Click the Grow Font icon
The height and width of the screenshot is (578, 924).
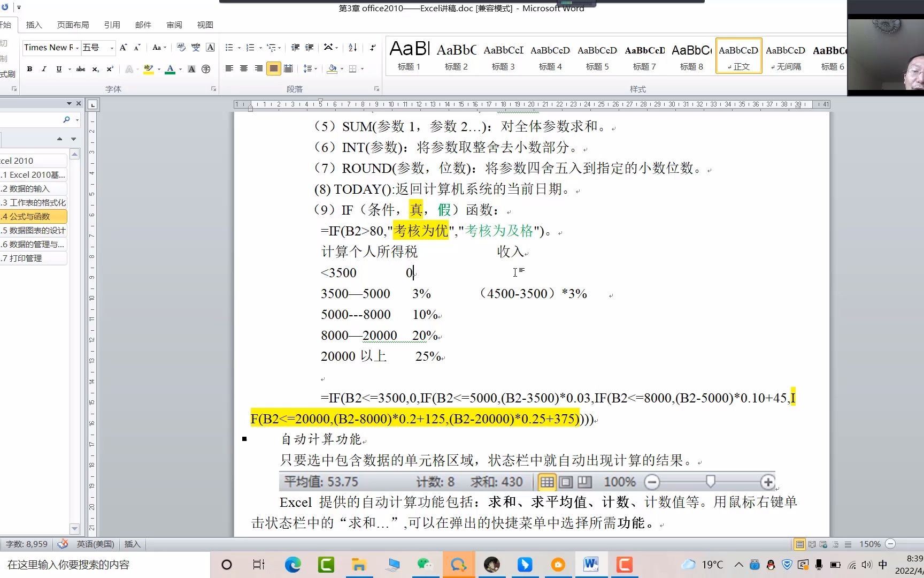tap(123, 48)
